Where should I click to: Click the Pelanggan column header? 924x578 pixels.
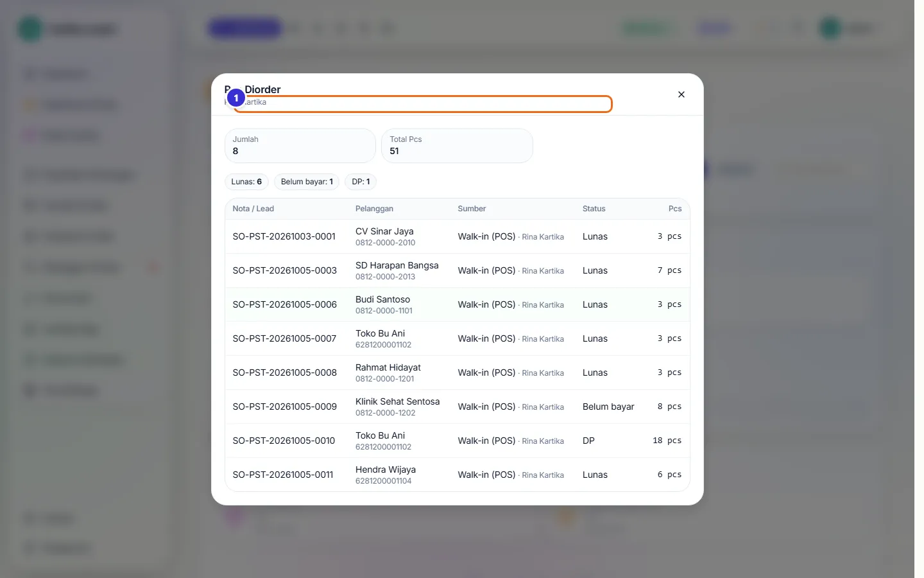[x=374, y=209]
